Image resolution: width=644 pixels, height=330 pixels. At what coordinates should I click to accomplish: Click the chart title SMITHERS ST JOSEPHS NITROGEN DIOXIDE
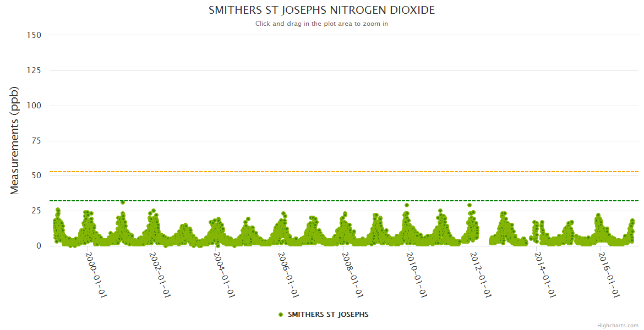click(x=321, y=10)
